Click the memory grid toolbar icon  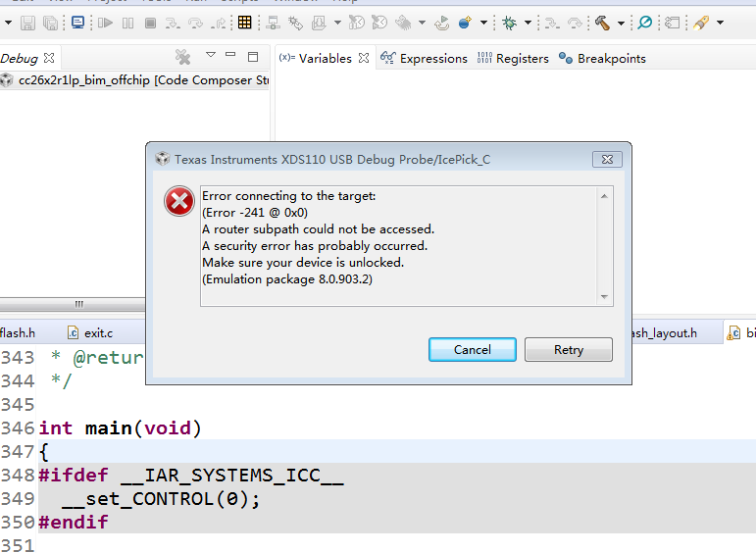pos(244,23)
